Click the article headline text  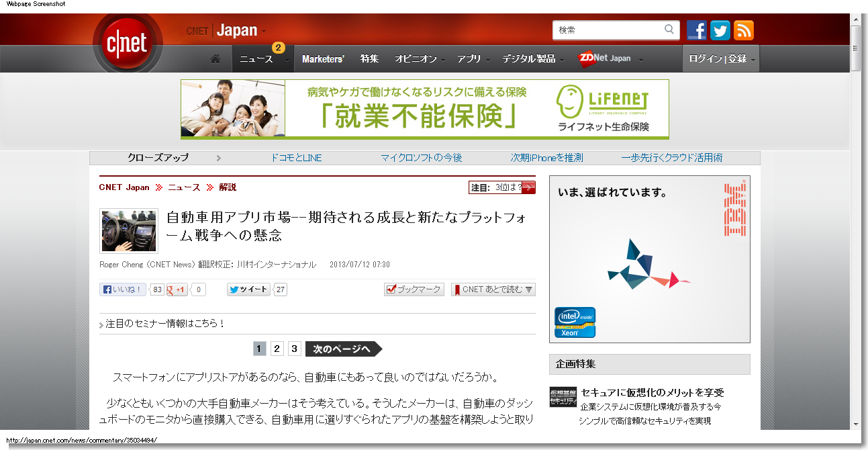point(346,226)
